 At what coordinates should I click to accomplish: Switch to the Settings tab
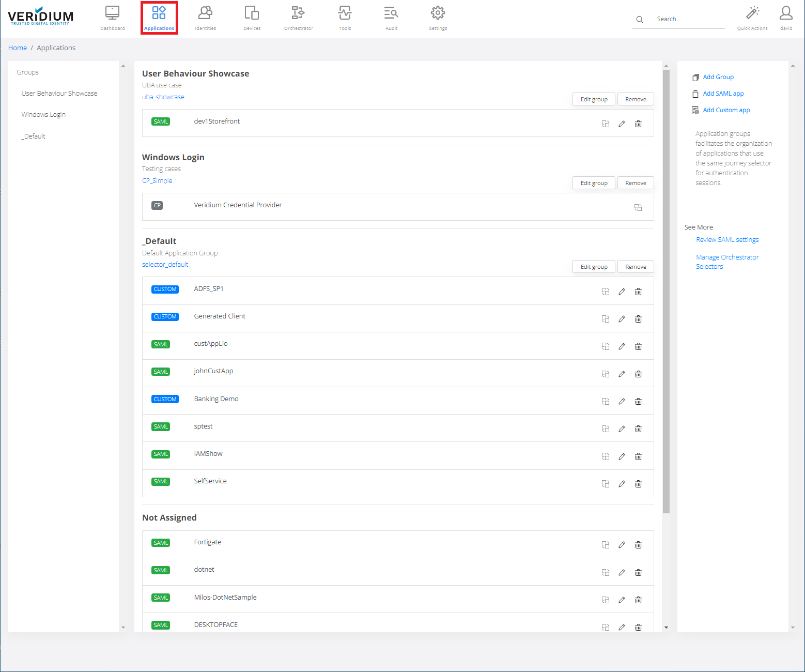(x=438, y=18)
